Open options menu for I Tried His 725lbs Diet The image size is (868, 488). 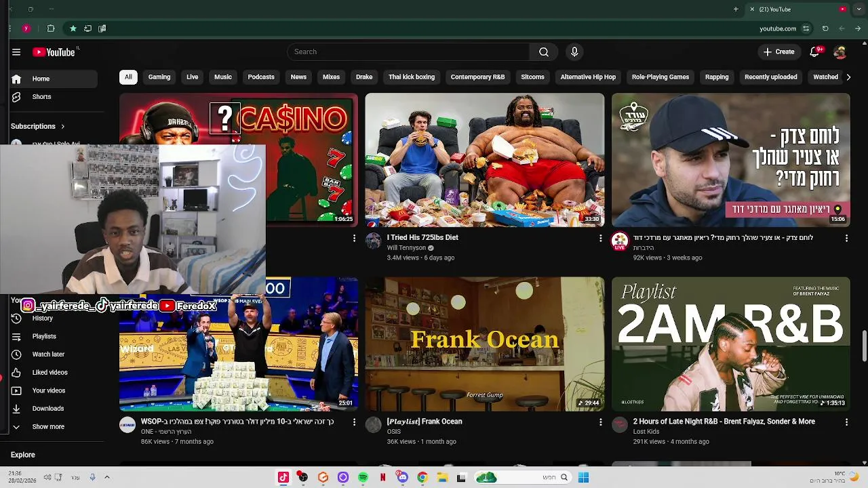tap(600, 239)
